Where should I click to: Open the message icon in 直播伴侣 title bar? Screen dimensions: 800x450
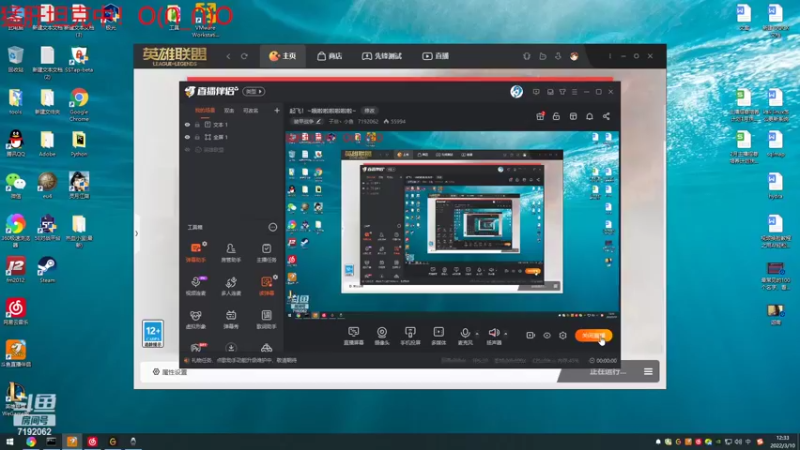click(536, 92)
